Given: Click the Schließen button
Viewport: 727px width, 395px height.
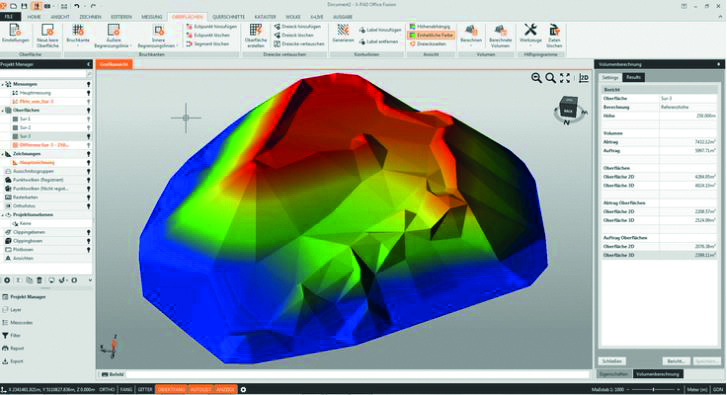Looking at the screenshot, I should (612, 361).
